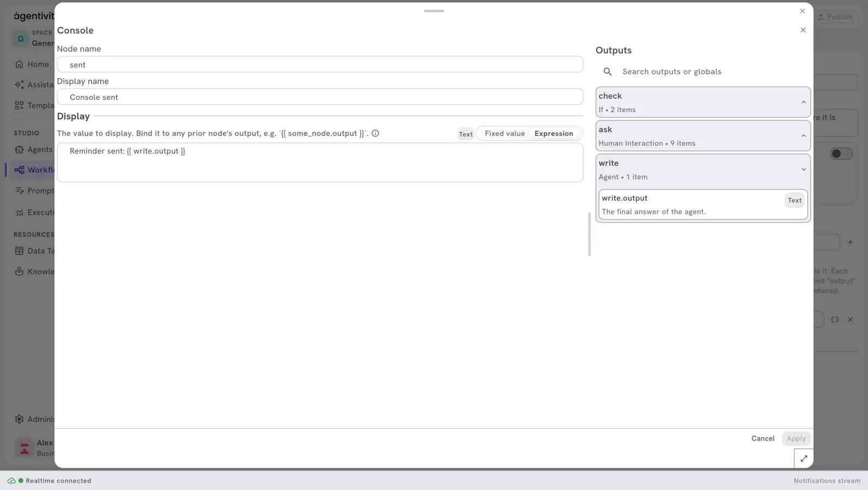The image size is (868, 490).
Task: Click the Search outputs or globals field
Action: (x=703, y=72)
